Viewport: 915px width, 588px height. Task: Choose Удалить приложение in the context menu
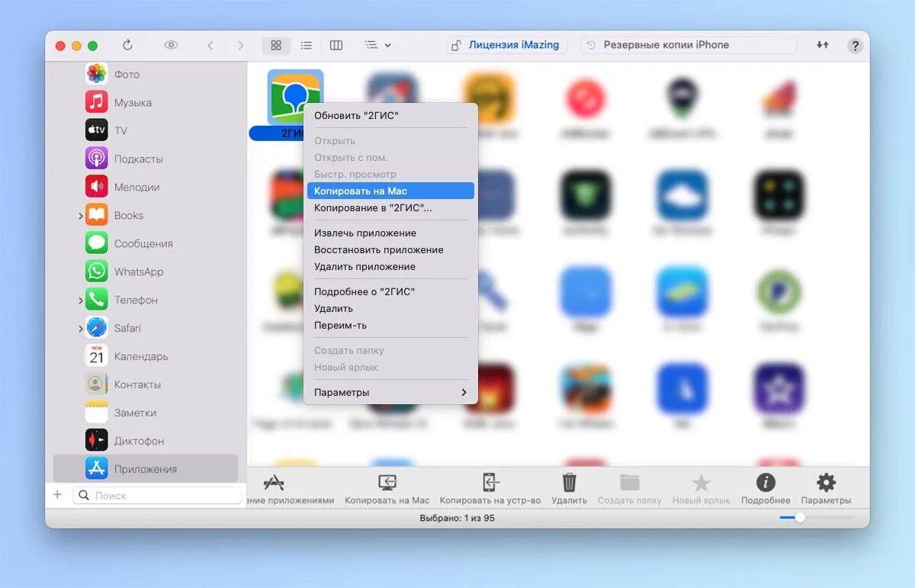click(390, 266)
